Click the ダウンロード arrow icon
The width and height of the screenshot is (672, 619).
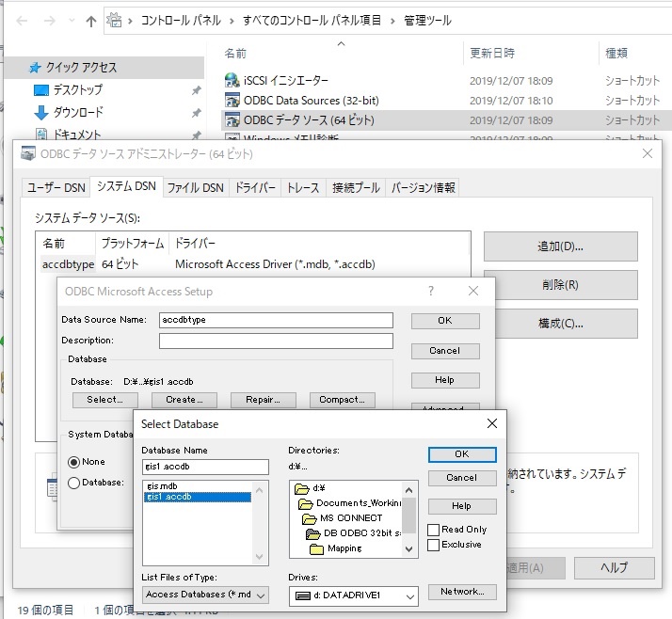pyautogui.click(x=41, y=113)
